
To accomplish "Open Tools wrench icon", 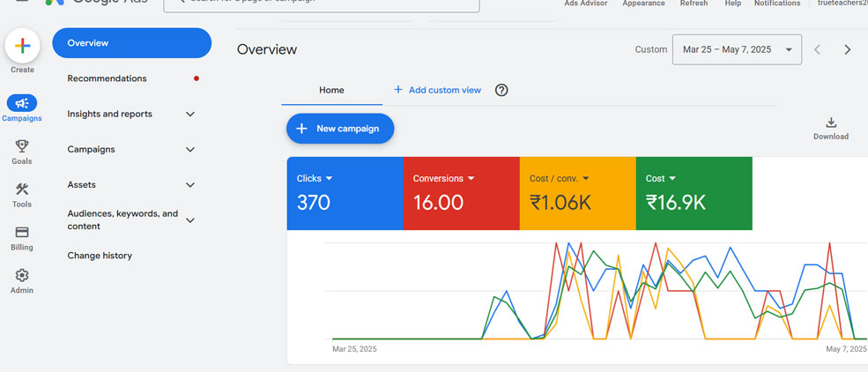I will point(22,190).
